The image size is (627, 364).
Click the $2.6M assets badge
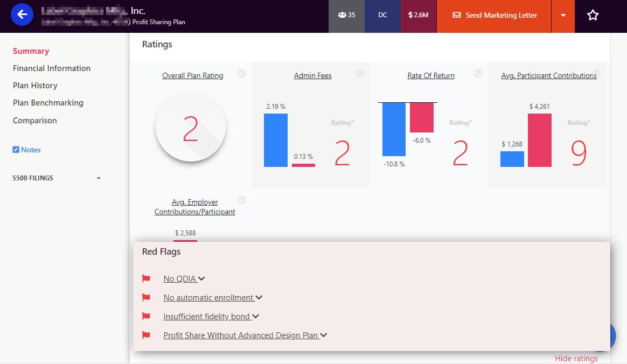coord(418,15)
